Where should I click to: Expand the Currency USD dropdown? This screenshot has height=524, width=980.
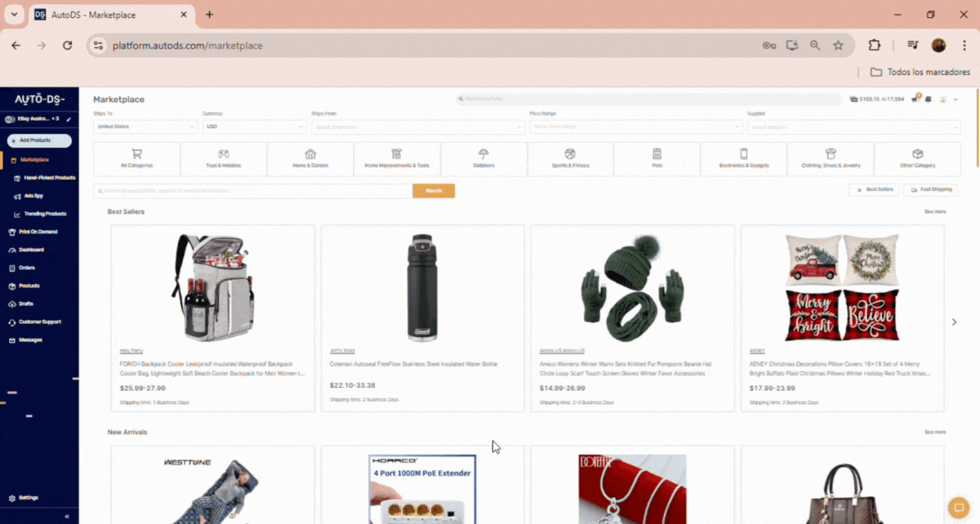(x=254, y=127)
